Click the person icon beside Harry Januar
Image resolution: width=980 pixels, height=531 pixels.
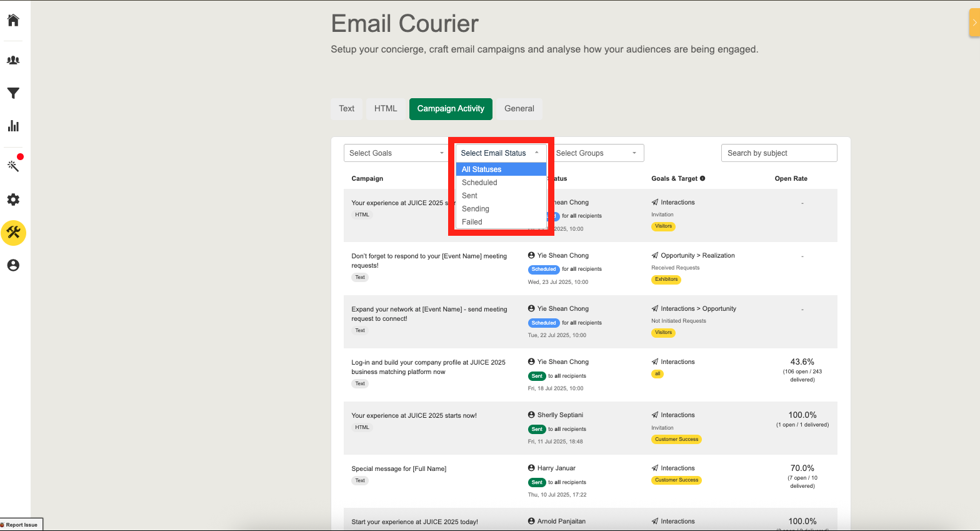(531, 468)
